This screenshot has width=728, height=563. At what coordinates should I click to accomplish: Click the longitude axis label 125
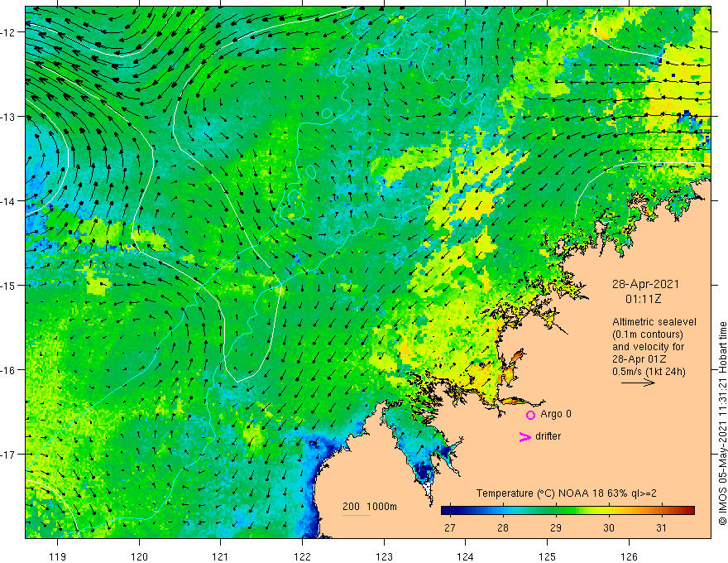tap(548, 556)
